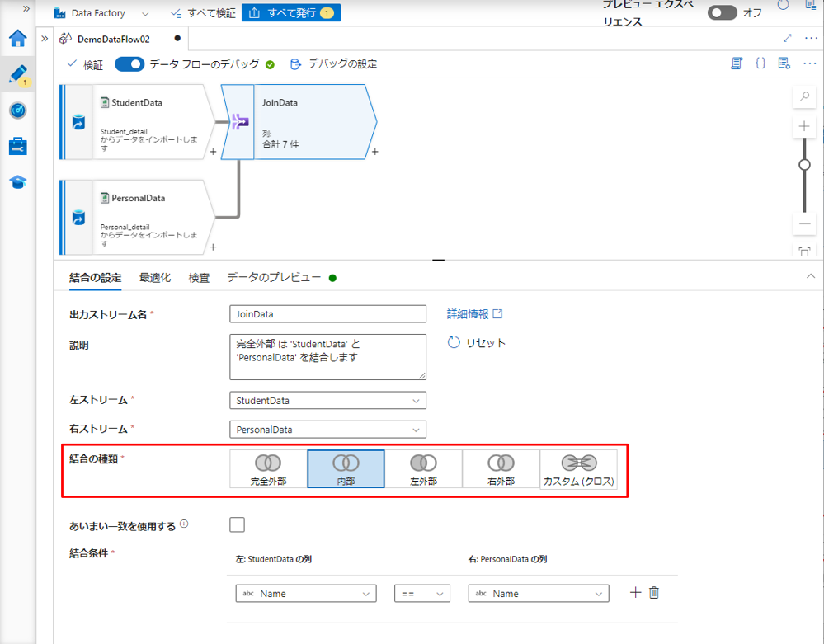
Task: Click すべて検証 validate all button
Action: 203,13
